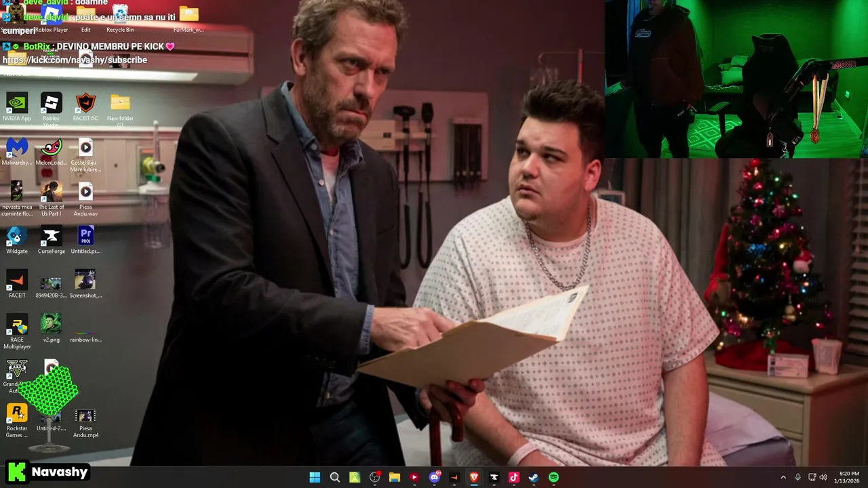This screenshot has width=868, height=488.
Task: Open the NVIDIA App desktop shortcut
Action: tap(17, 107)
